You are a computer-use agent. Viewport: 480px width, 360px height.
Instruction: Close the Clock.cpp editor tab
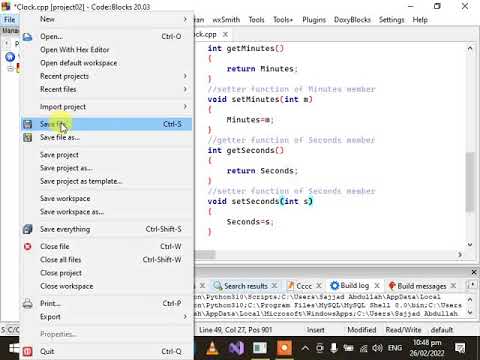point(225,34)
